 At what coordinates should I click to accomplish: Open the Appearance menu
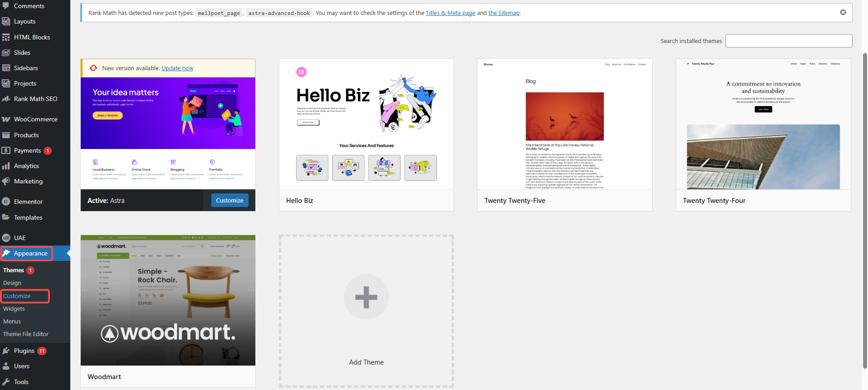(30, 253)
